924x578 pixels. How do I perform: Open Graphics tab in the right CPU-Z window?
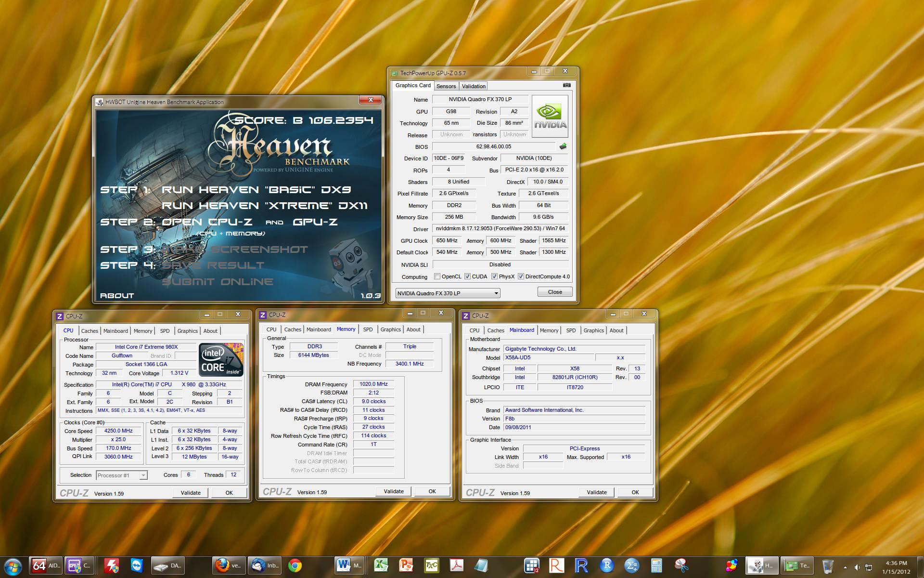point(593,330)
